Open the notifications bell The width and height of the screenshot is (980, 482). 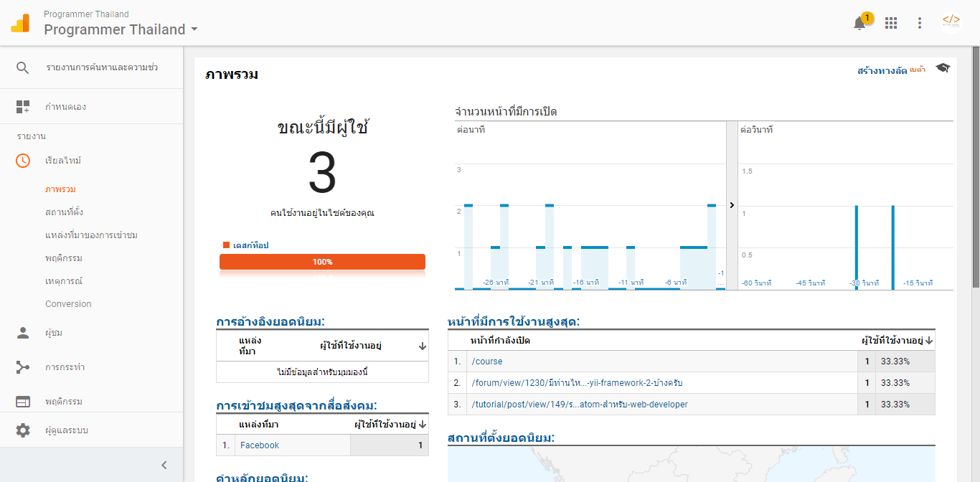[x=859, y=23]
